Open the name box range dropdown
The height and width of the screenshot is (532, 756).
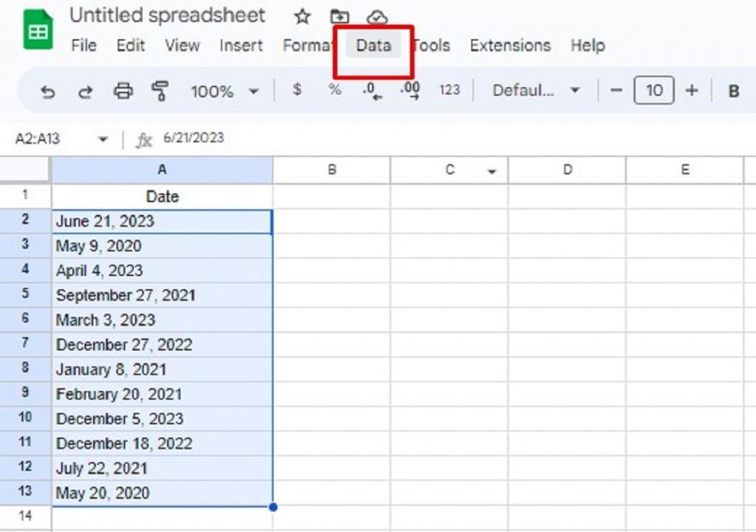[103, 139]
